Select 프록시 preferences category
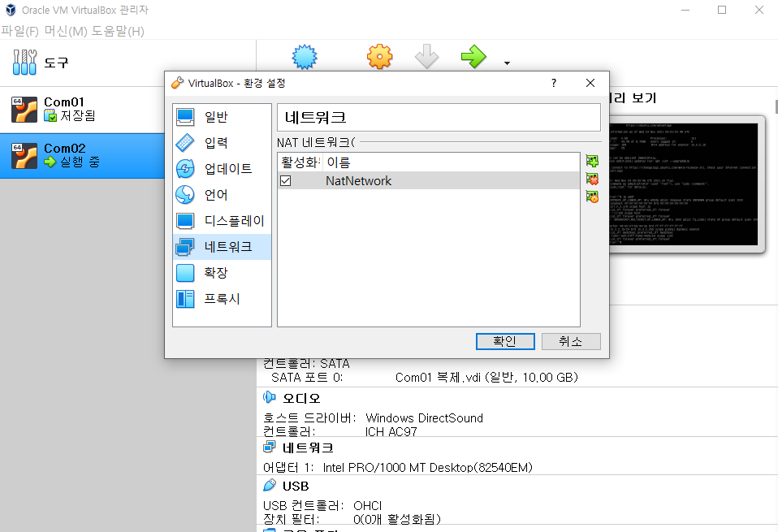 click(222, 299)
